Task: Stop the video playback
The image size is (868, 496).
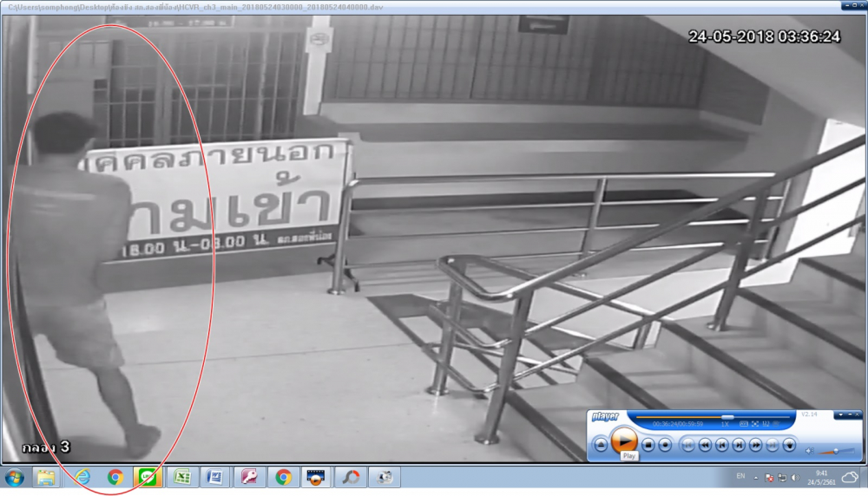Action: (648, 445)
